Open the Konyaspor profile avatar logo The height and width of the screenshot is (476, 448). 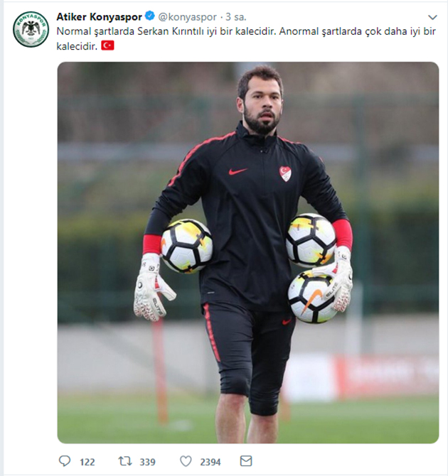click(x=31, y=29)
